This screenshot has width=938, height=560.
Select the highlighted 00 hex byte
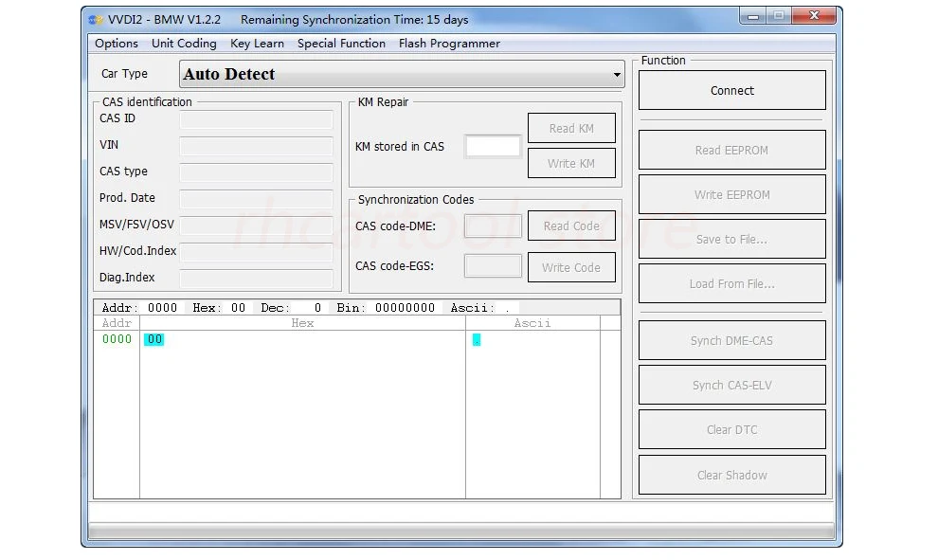[153, 339]
